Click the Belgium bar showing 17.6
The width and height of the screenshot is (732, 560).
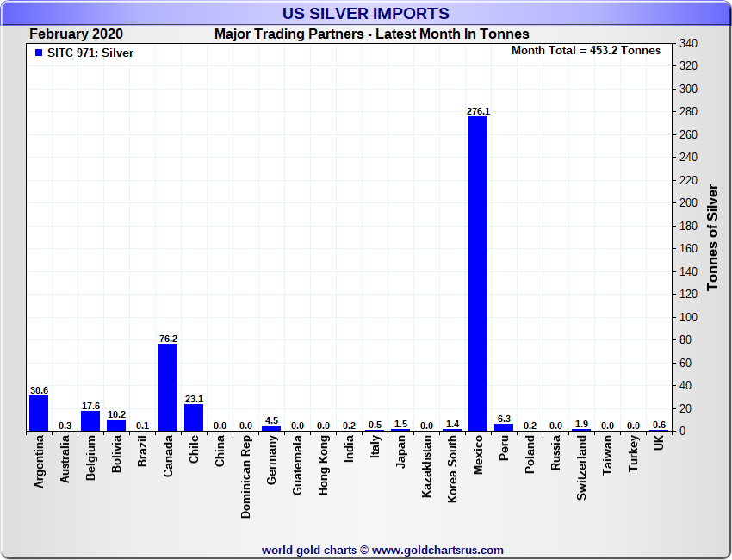tap(90, 420)
